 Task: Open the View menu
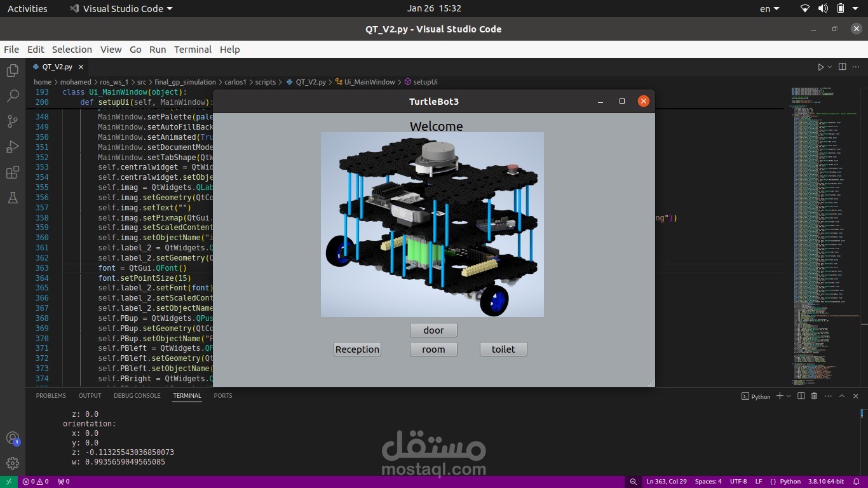(111, 50)
